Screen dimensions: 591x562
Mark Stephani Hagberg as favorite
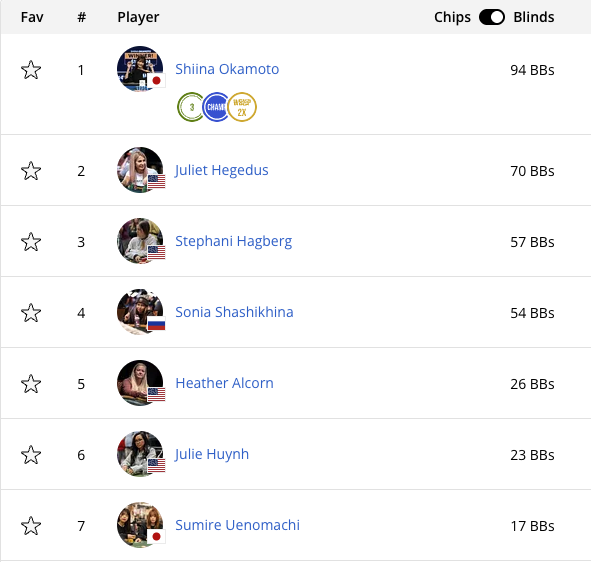coord(31,242)
